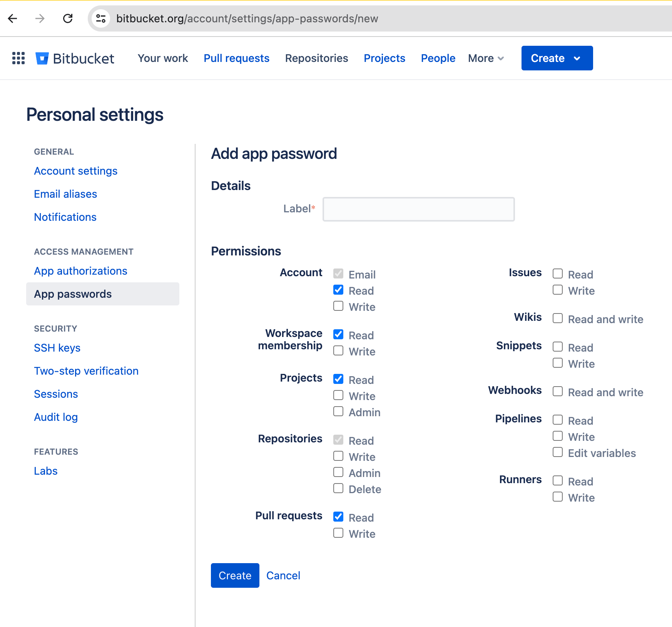Uncheck Read under Workspace membership
The width and height of the screenshot is (672, 627).
pos(338,334)
